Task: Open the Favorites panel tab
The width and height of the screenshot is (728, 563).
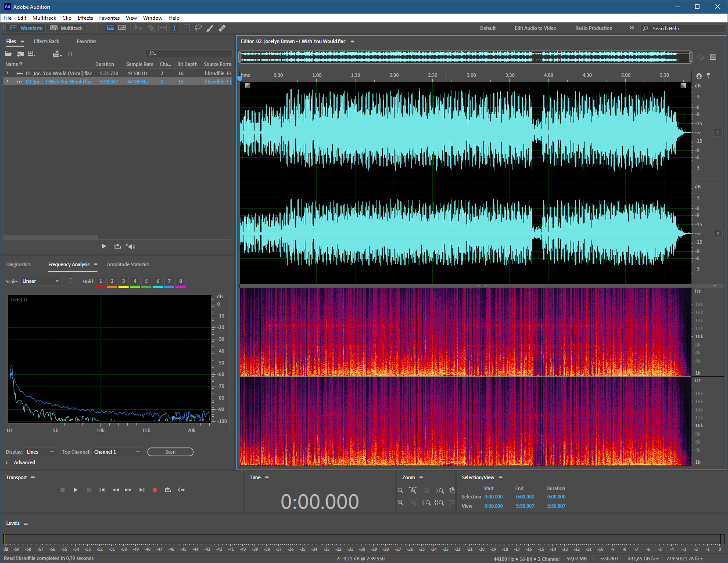Action: 86,41
